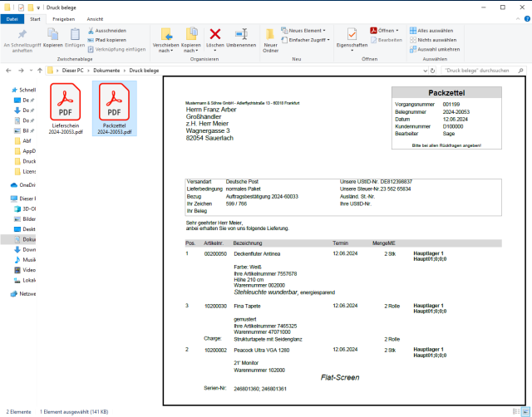The height and width of the screenshot is (417, 532).
Task: Click Alles auswählen in the ribbon
Action: tap(435, 30)
